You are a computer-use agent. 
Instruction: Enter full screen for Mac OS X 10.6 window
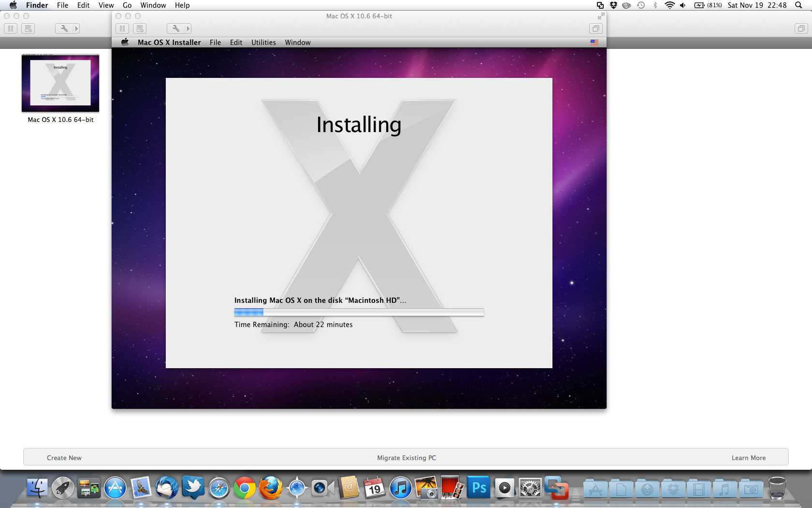(601, 16)
